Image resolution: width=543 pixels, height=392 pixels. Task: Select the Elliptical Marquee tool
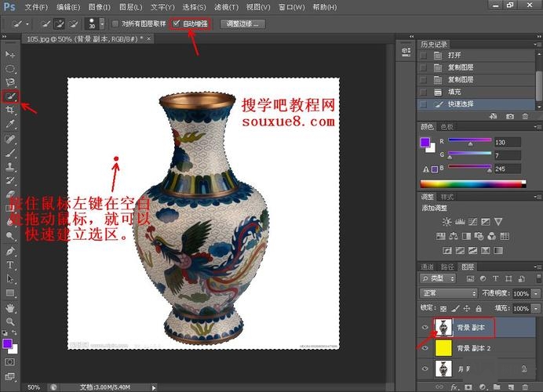tap(10, 68)
